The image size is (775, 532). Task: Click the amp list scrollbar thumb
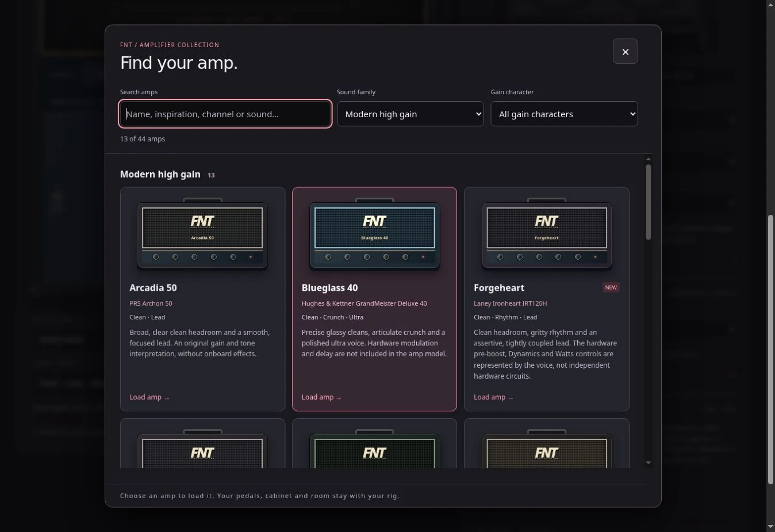click(648, 202)
